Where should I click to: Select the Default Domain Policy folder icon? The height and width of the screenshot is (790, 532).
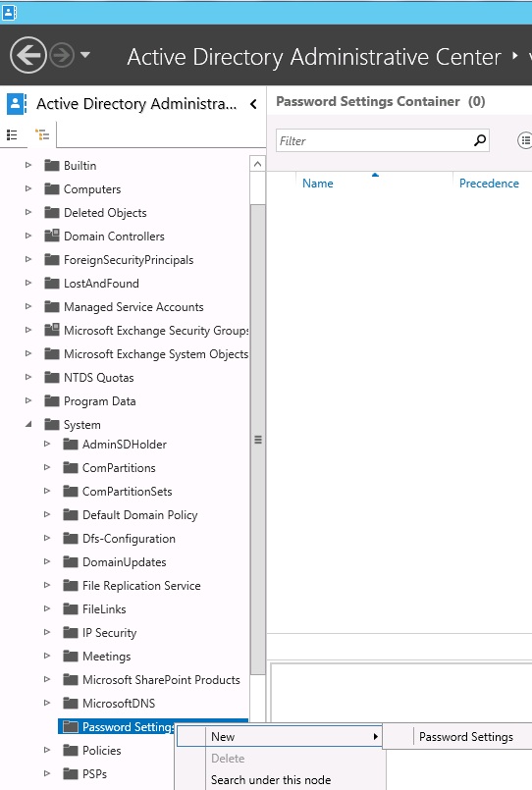click(70, 515)
